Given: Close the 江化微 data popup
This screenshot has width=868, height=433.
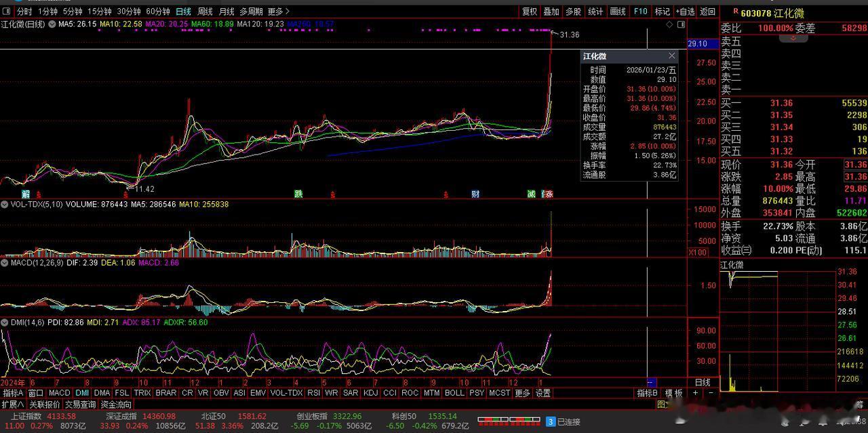Looking at the screenshot, I should [671, 56].
